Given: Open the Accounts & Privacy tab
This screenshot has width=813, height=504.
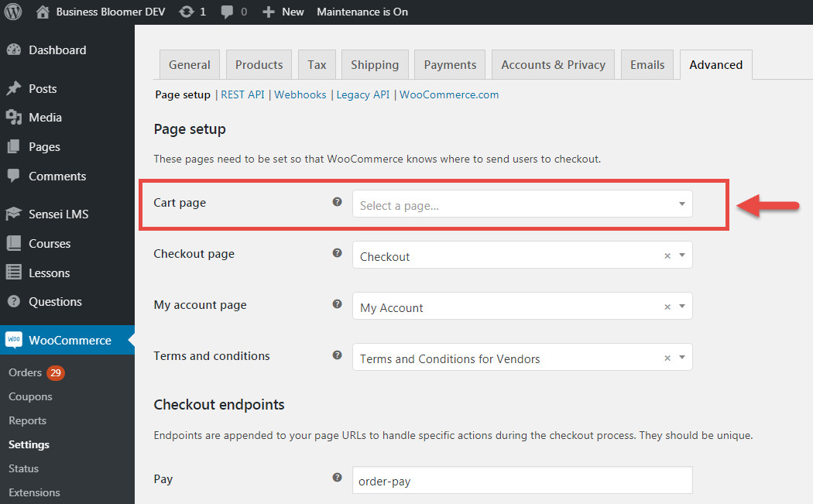Looking at the screenshot, I should (x=554, y=65).
